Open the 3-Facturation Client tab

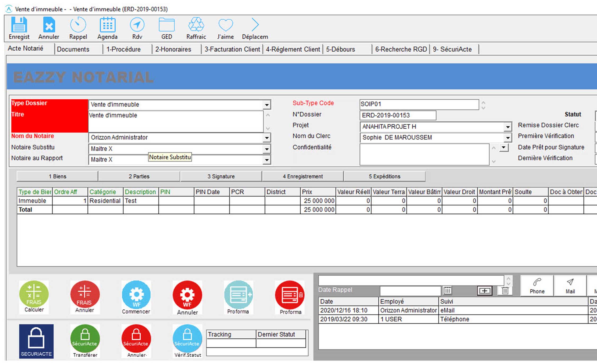232,49
